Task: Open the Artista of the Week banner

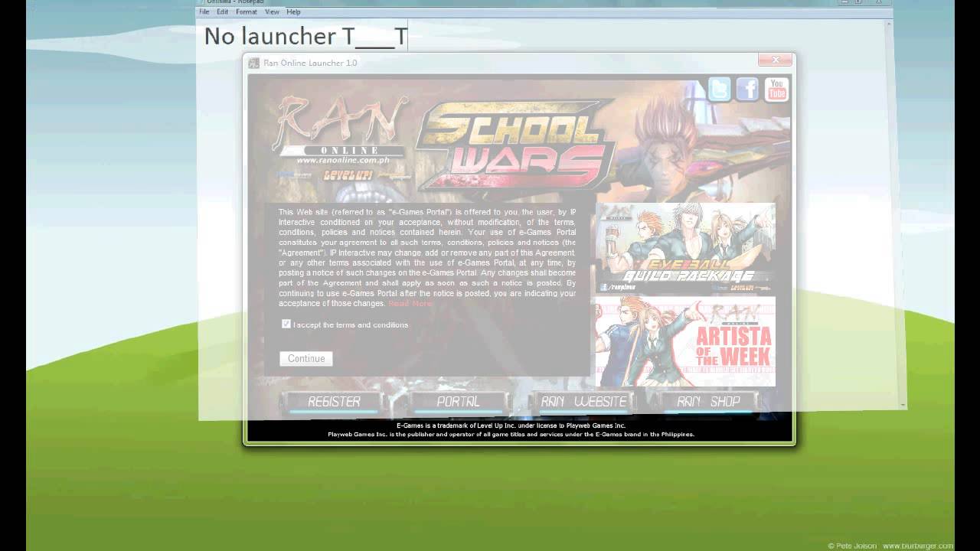Action: click(x=685, y=341)
